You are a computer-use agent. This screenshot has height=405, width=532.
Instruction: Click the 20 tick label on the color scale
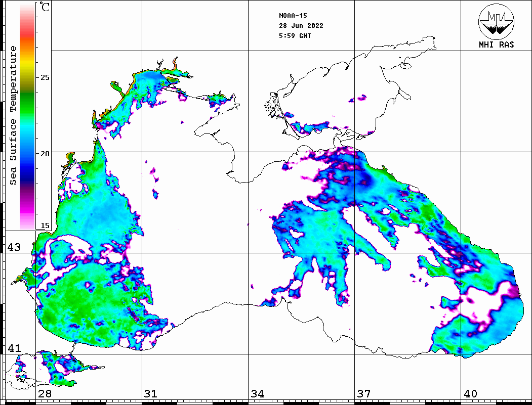pyautogui.click(x=45, y=154)
